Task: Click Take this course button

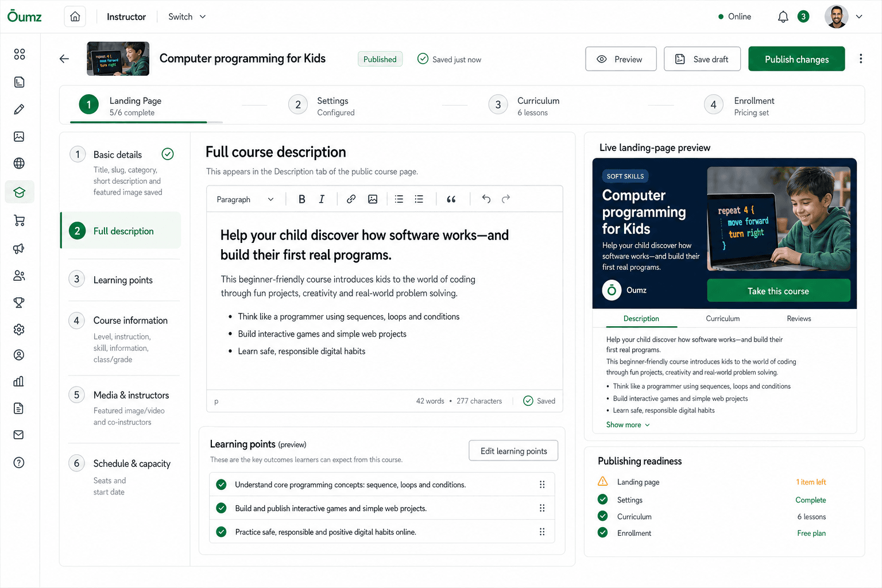Action: click(x=778, y=291)
